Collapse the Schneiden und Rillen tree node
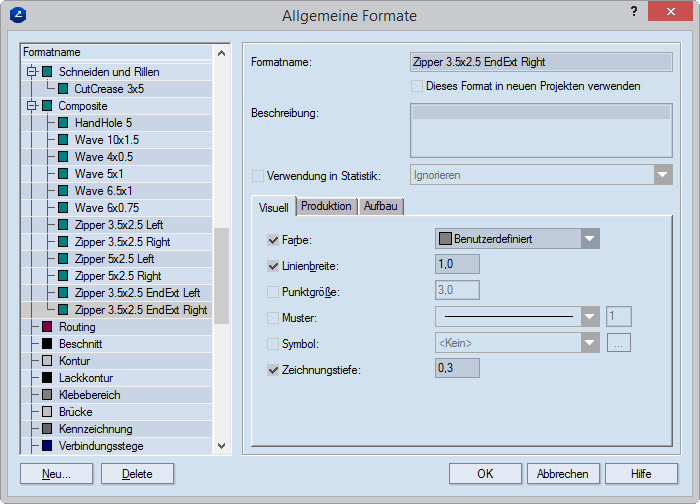This screenshot has height=504, width=700. point(31,71)
